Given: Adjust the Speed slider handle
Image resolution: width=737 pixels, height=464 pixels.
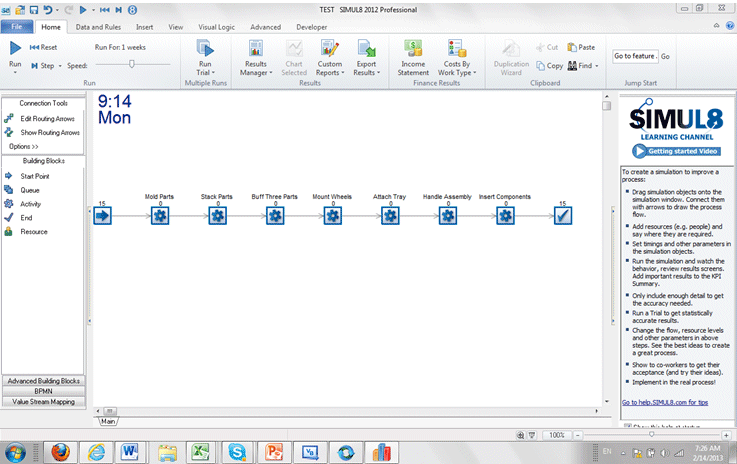Looking at the screenshot, I should pyautogui.click(x=132, y=64).
